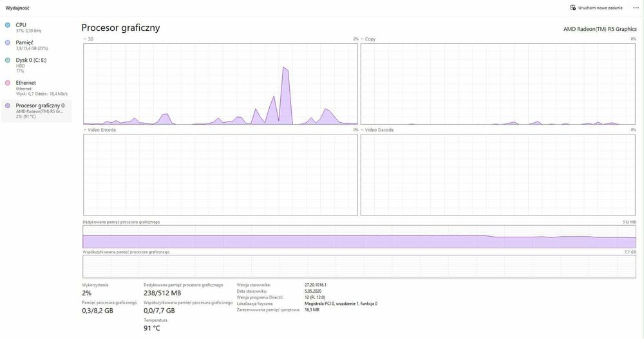Screen dimensions: 644x339
Task: Click DirectX version 12 (FL 12.0)
Action: [x=315, y=297]
